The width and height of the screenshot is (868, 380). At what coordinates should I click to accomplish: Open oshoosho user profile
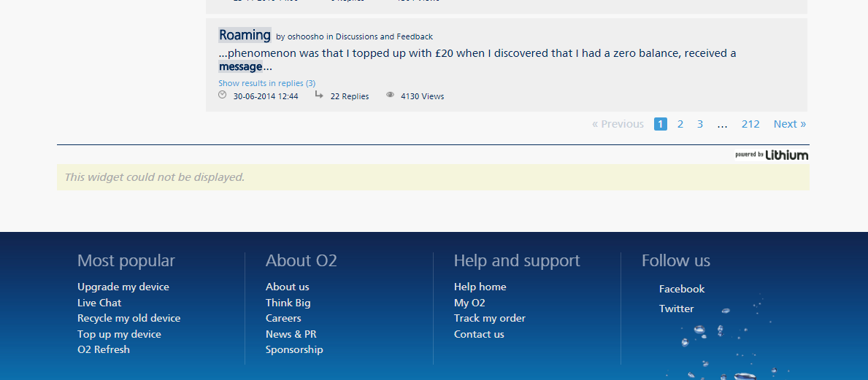[305, 36]
